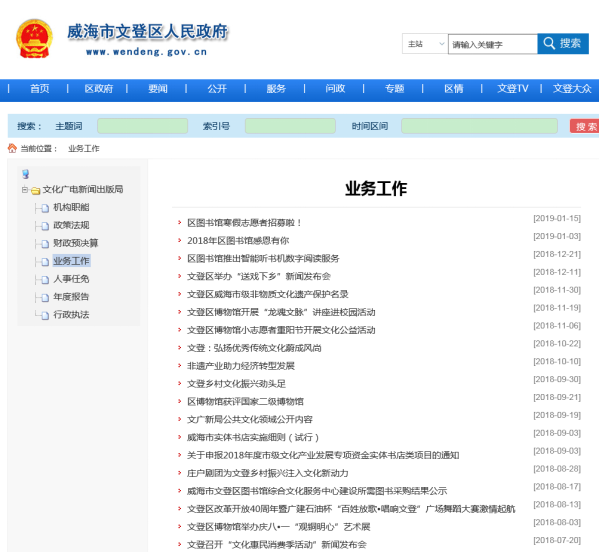Select 人事任免 in the sidebar tree
Image resolution: width=599 pixels, height=553 pixels.
(x=71, y=279)
